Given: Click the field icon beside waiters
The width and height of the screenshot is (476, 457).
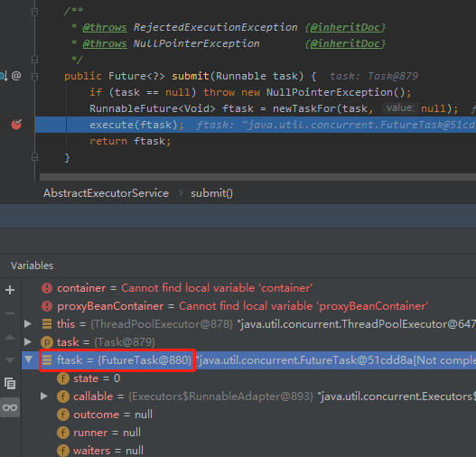Looking at the screenshot, I should click(63, 451).
